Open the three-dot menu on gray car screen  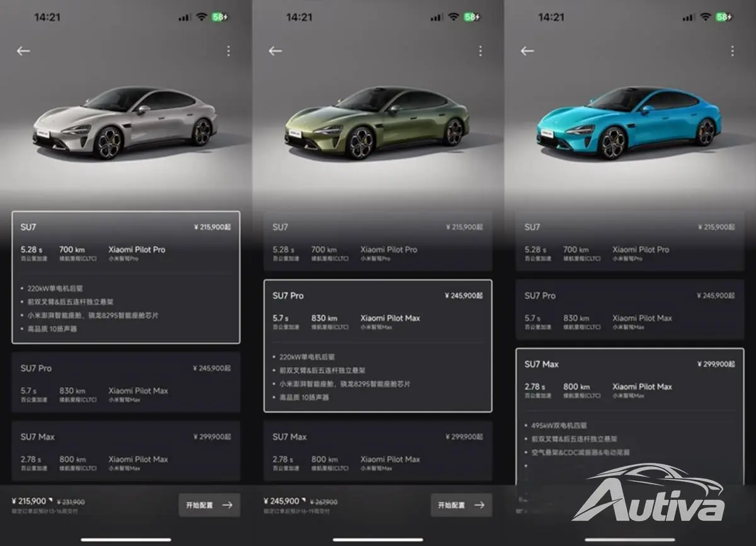tap(228, 51)
